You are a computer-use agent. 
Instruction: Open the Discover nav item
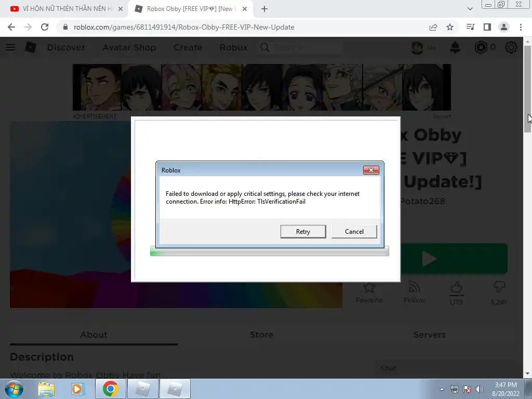pos(66,47)
